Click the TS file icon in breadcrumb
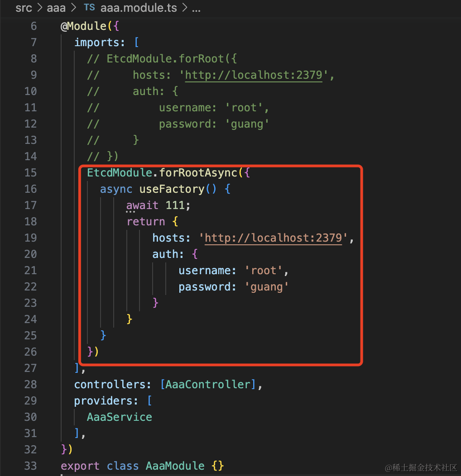This screenshot has width=461, height=476. pyautogui.click(x=89, y=8)
